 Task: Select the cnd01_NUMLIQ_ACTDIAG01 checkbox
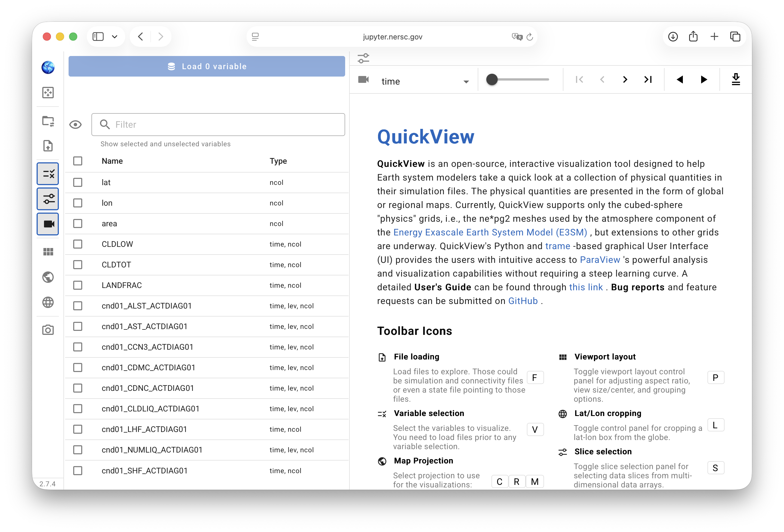tap(78, 450)
